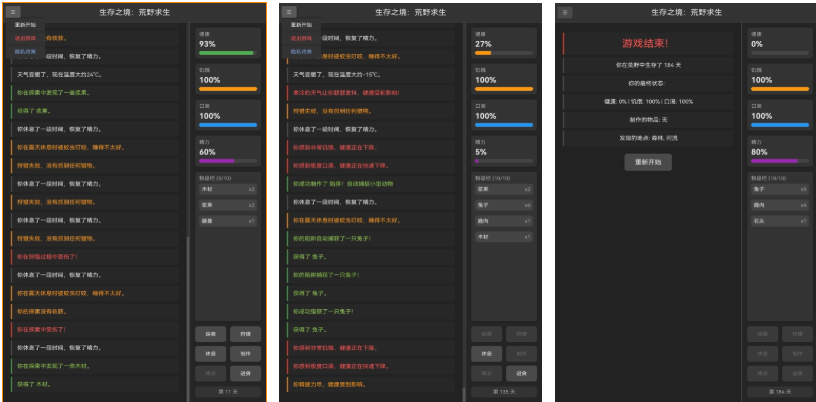Click the 第 135 天 day indicator
816x402 pixels.
[x=504, y=392]
